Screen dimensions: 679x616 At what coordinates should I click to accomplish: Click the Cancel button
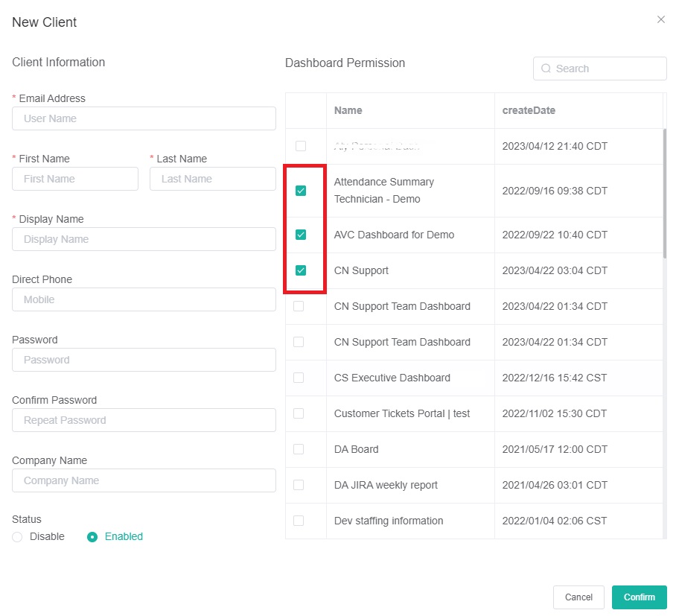(x=578, y=597)
